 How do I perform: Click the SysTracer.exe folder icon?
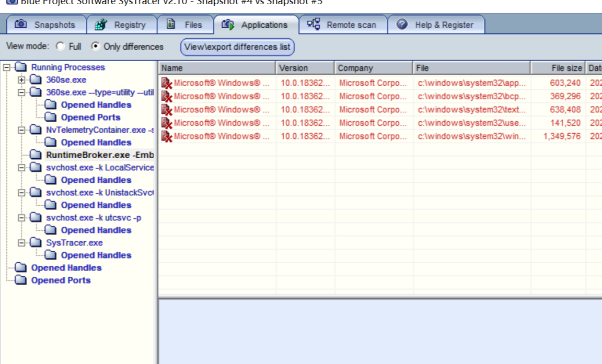pyautogui.click(x=36, y=243)
